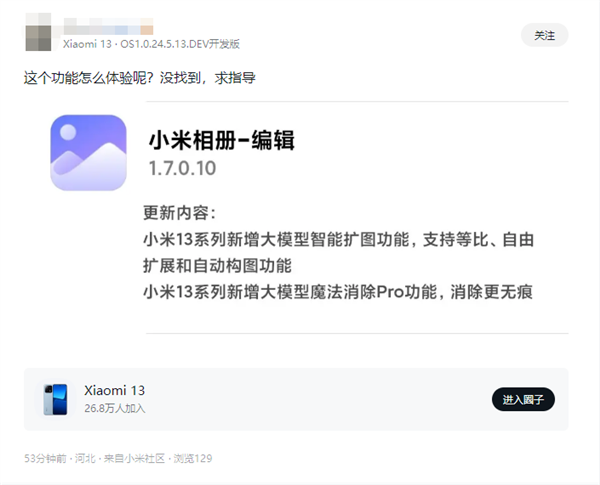Click the 河北 location label

point(87,458)
